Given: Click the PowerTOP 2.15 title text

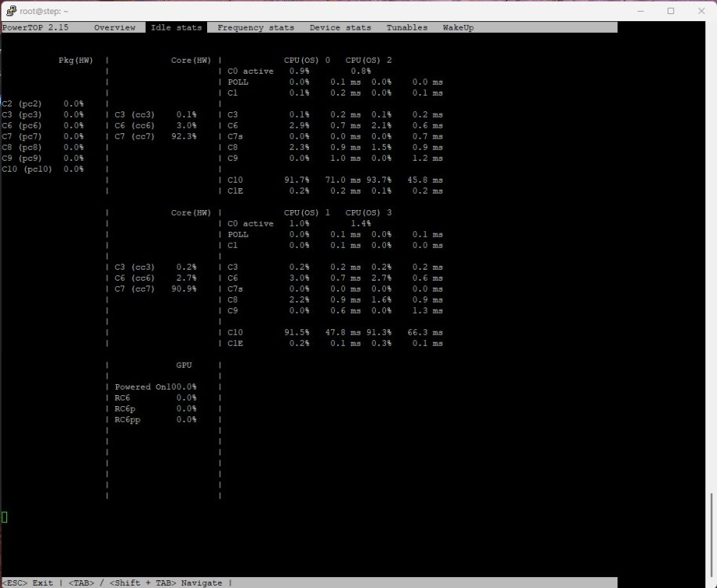Looking at the screenshot, I should tap(35, 28).
